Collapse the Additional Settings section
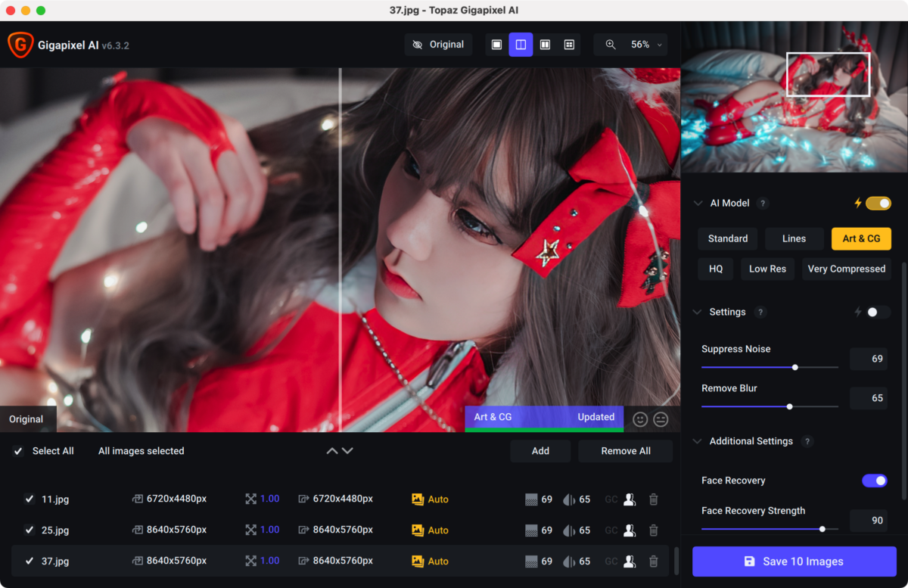This screenshot has width=908, height=588. [x=698, y=441]
